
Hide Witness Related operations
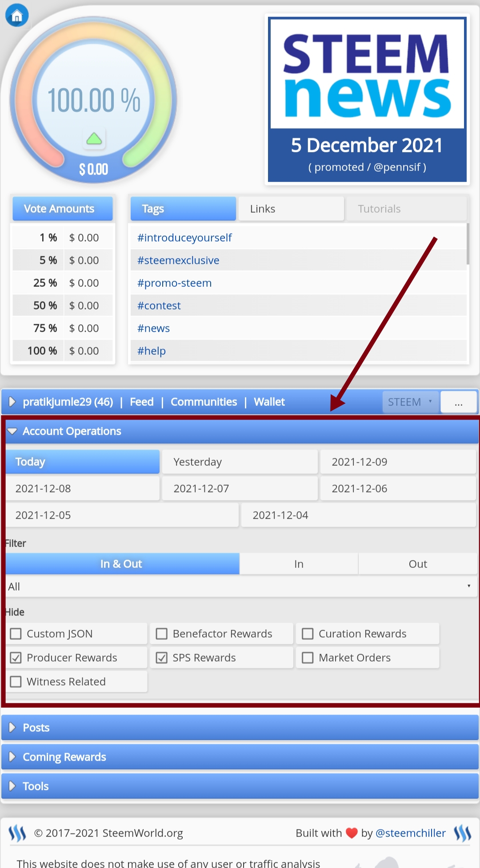(x=16, y=682)
